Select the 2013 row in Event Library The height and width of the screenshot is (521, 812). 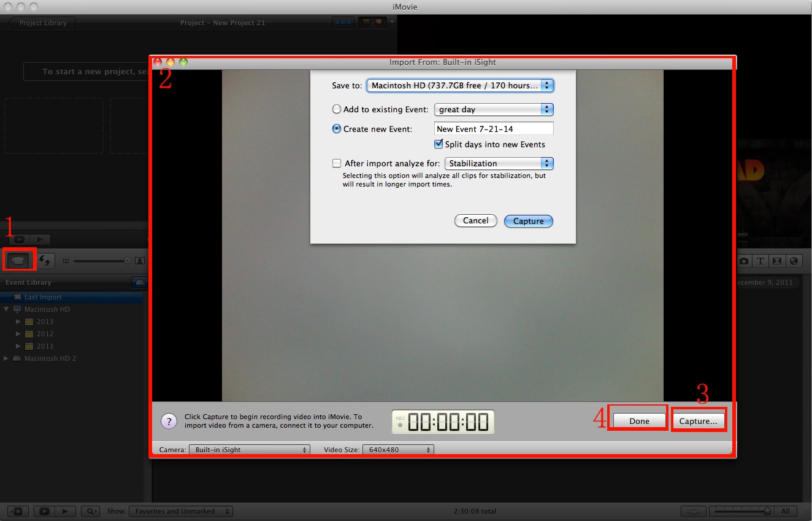point(72,322)
